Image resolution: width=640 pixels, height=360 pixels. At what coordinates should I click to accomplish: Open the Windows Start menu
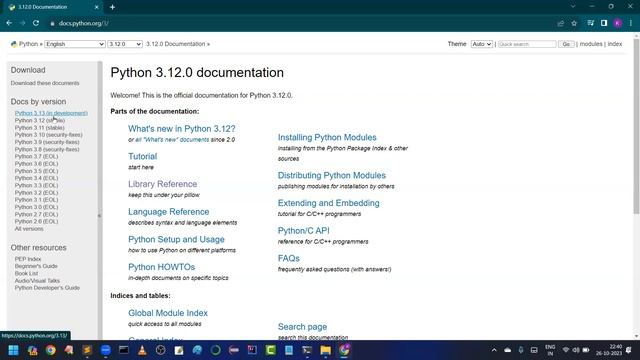[13, 350]
